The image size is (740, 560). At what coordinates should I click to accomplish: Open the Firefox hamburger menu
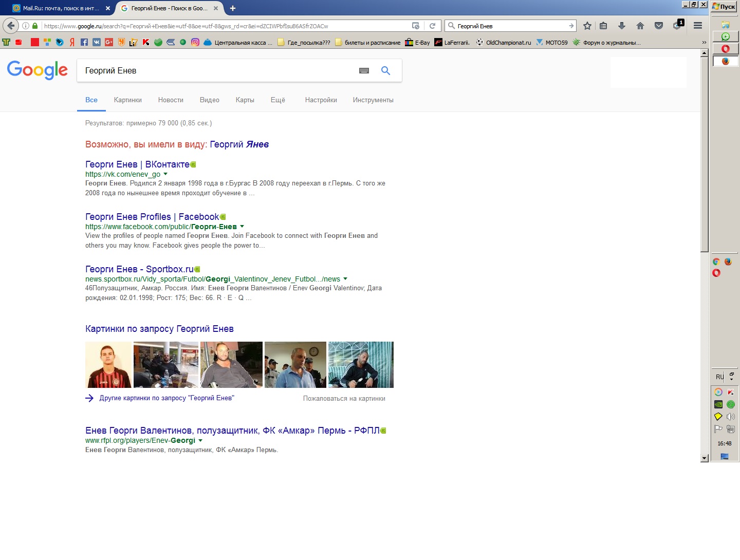click(698, 26)
